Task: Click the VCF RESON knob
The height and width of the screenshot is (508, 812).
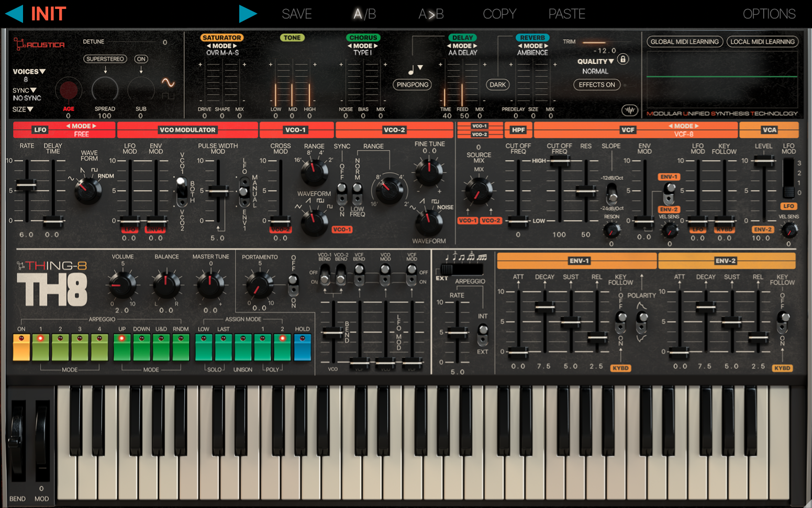Action: click(611, 230)
